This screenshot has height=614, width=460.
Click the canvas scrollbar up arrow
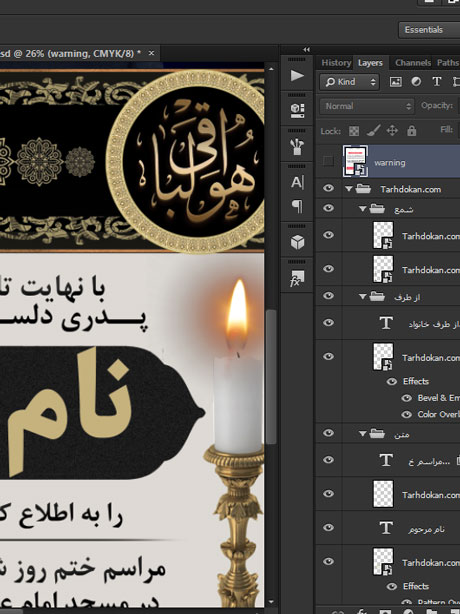point(271,69)
